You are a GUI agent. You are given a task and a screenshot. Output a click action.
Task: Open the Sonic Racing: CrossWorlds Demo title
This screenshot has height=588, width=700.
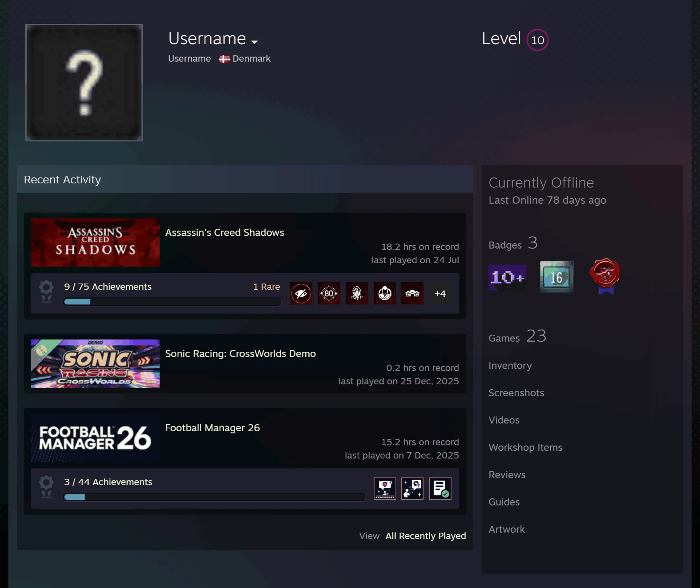[x=241, y=354]
